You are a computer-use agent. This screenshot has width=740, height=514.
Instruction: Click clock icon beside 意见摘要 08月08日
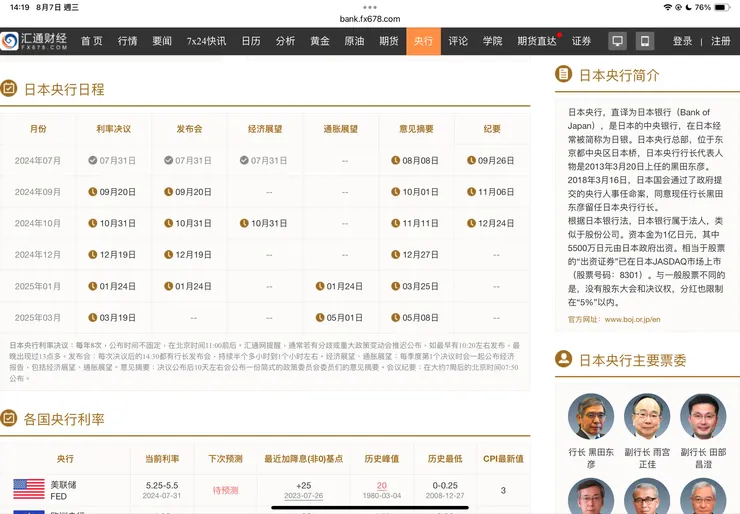395,160
